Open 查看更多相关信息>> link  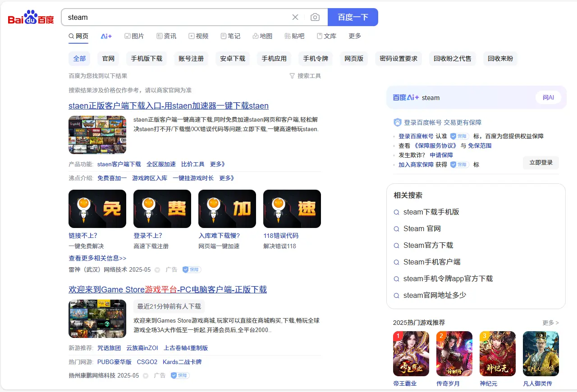[x=97, y=258]
